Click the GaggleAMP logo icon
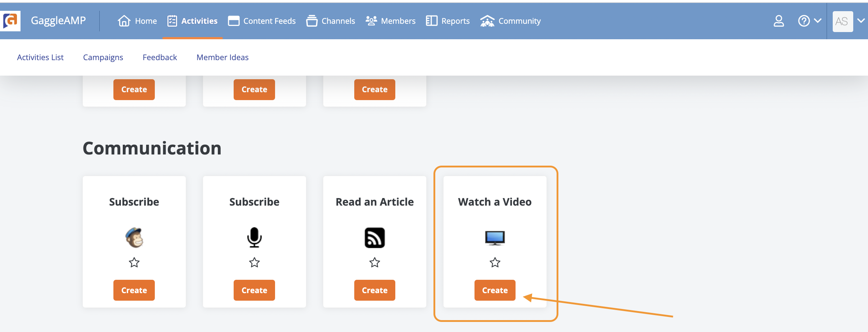The image size is (868, 332). [x=10, y=21]
